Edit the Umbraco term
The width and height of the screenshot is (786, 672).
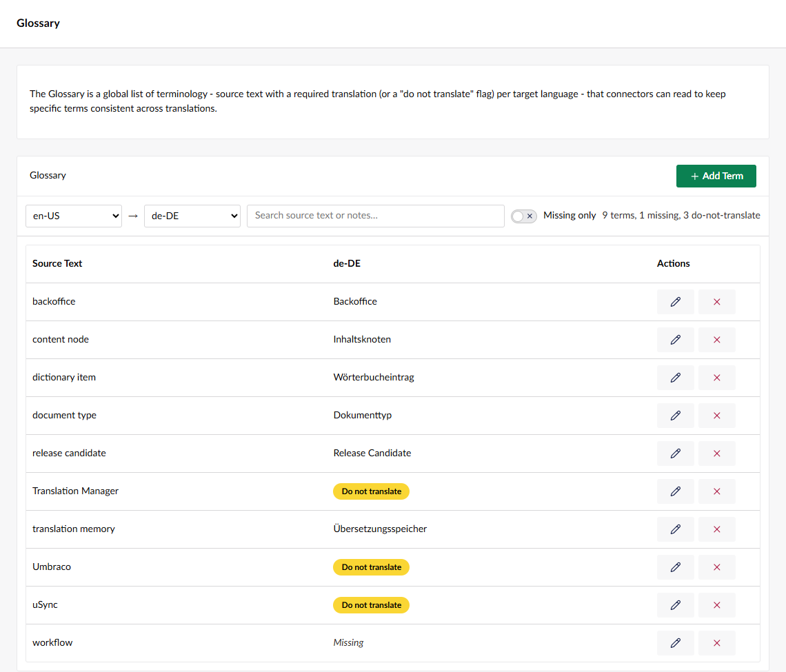(675, 567)
